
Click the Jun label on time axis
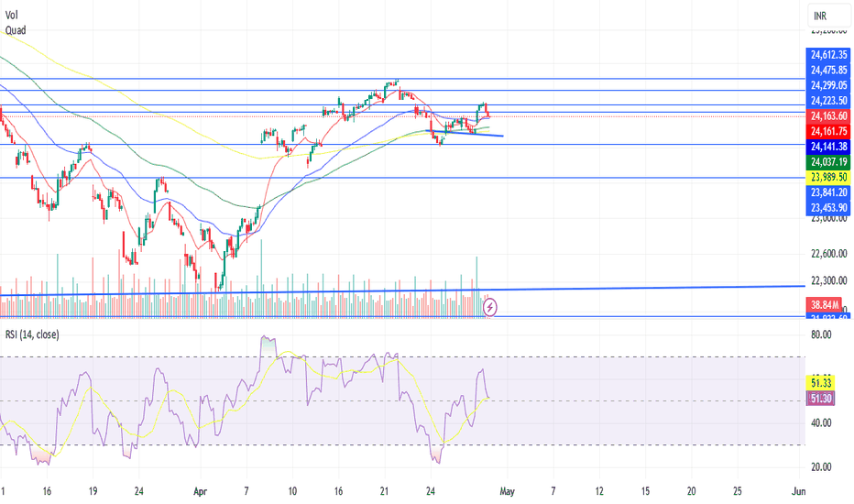[799, 490]
